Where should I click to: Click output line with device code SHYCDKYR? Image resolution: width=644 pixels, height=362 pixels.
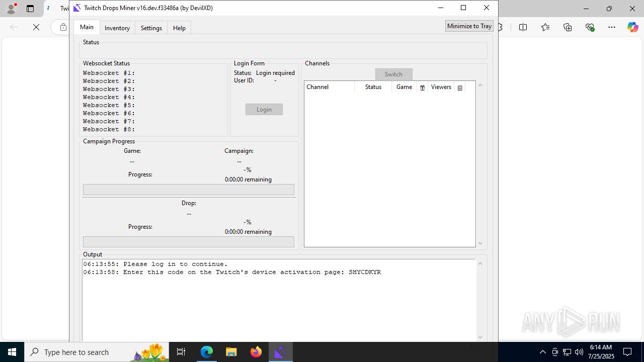pos(232,272)
